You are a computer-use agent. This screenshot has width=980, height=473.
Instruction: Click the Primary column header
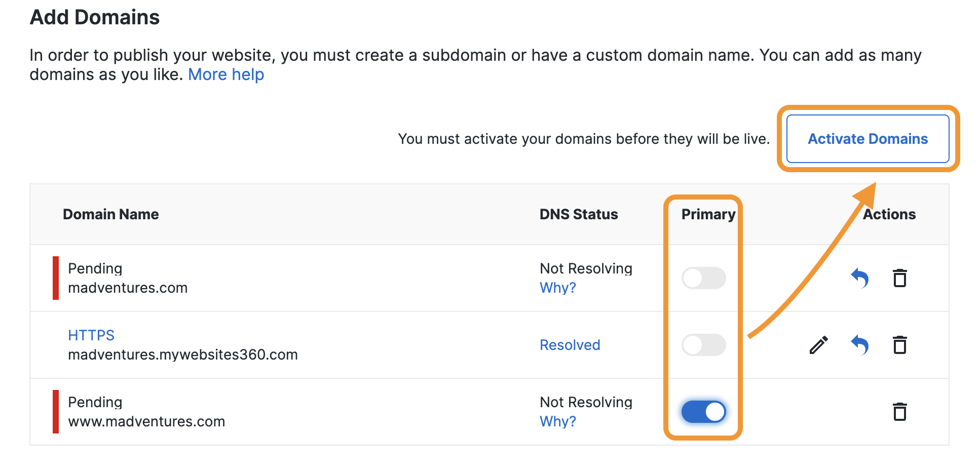[x=708, y=214]
